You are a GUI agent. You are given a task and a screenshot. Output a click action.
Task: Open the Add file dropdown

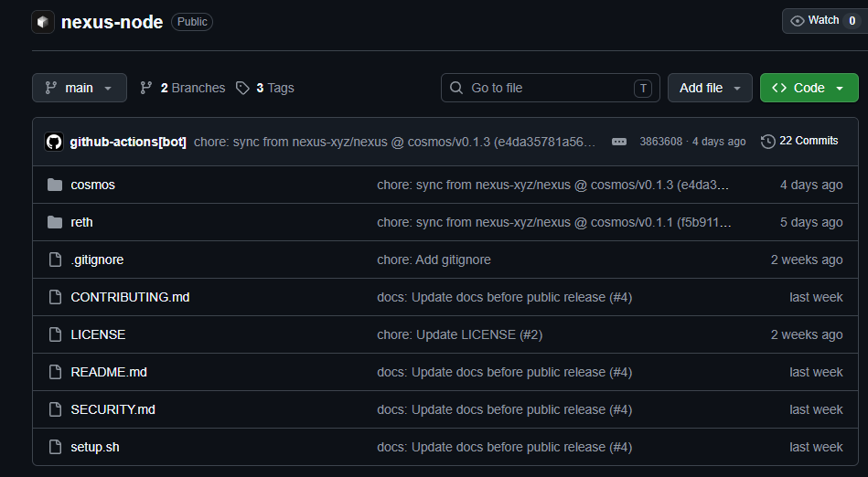(710, 88)
